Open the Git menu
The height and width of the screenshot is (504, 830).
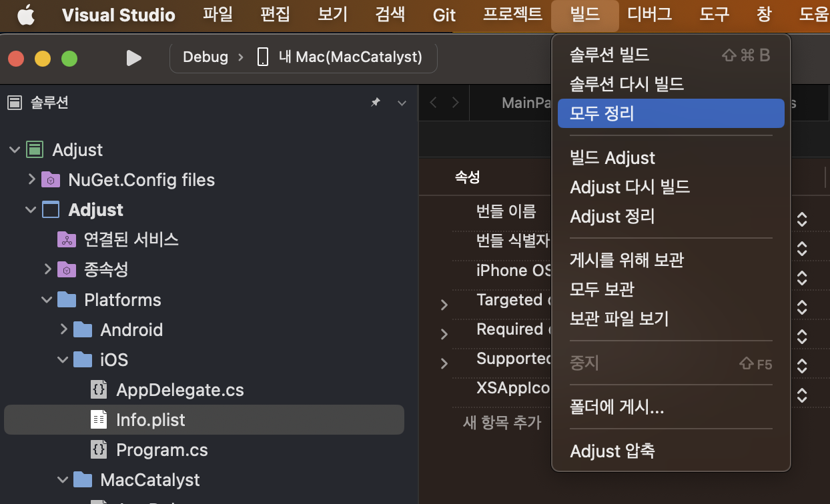[444, 15]
